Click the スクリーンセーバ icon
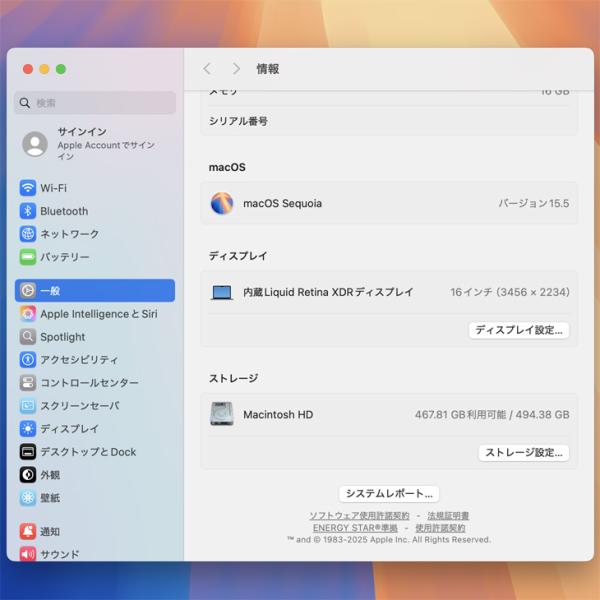Screen dimensions: 600x600 coord(28,406)
